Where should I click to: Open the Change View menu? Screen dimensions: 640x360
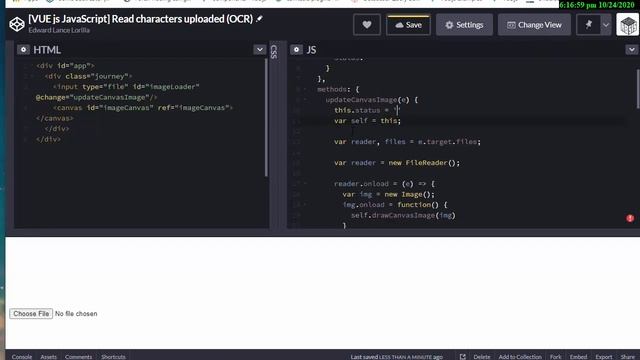[x=534, y=25]
